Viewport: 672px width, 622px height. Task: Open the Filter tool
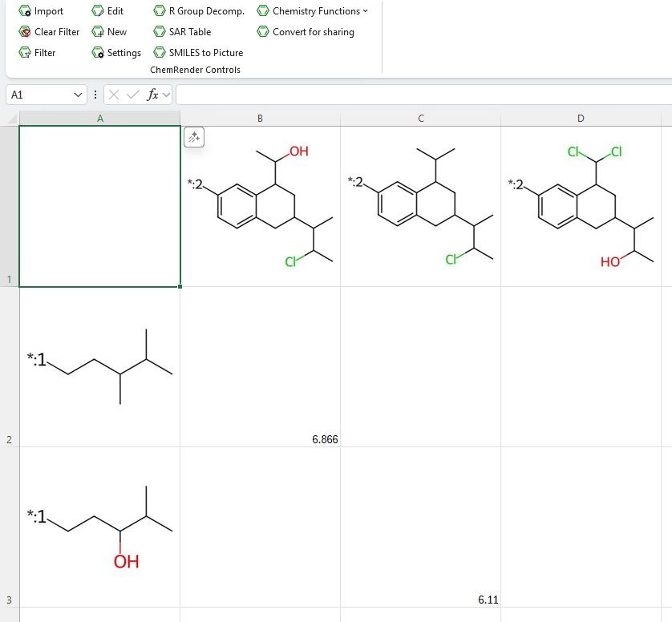(25, 53)
